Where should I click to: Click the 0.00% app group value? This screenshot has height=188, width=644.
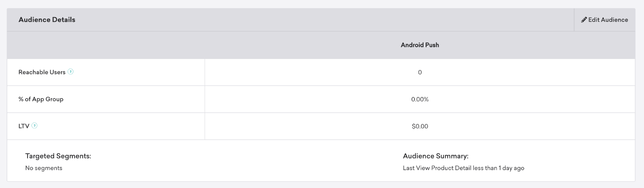pos(420,99)
